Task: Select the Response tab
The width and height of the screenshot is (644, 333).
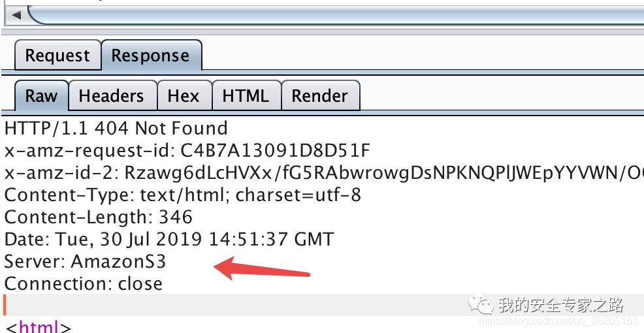Action: [151, 55]
